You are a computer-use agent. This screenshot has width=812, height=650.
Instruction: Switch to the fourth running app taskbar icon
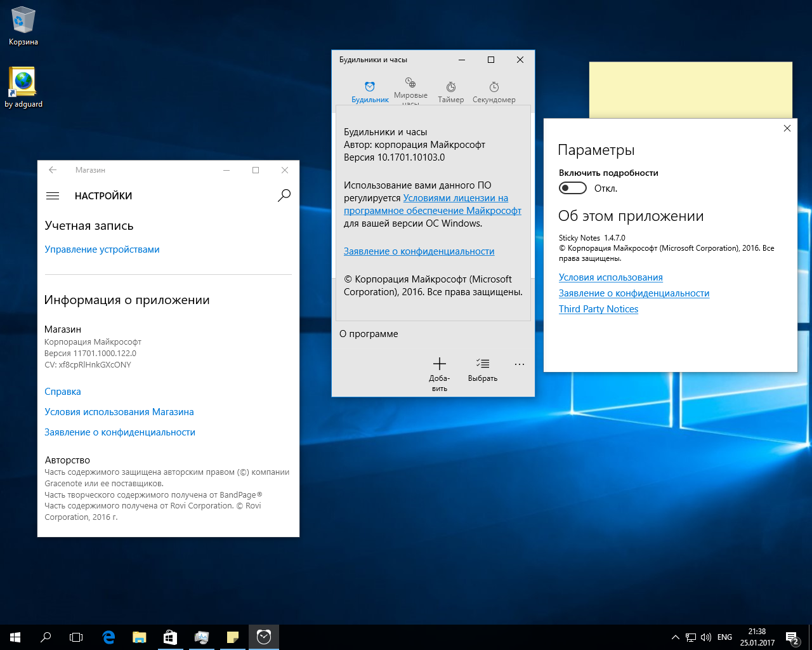coord(201,637)
